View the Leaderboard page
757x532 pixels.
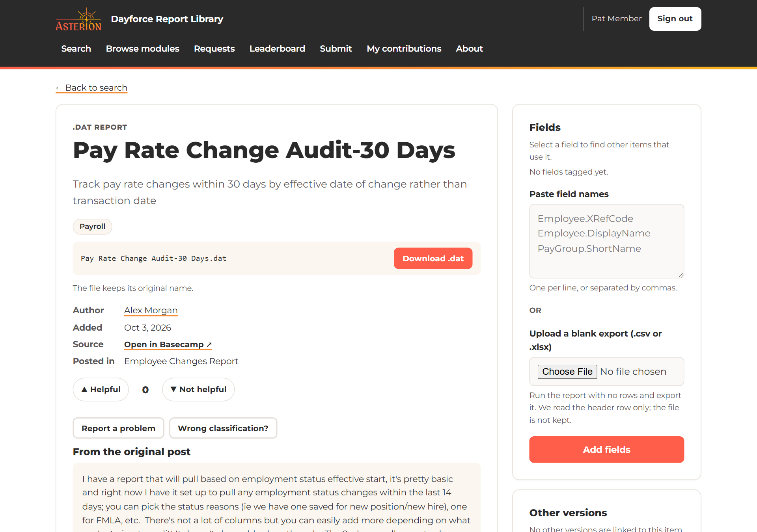click(277, 48)
